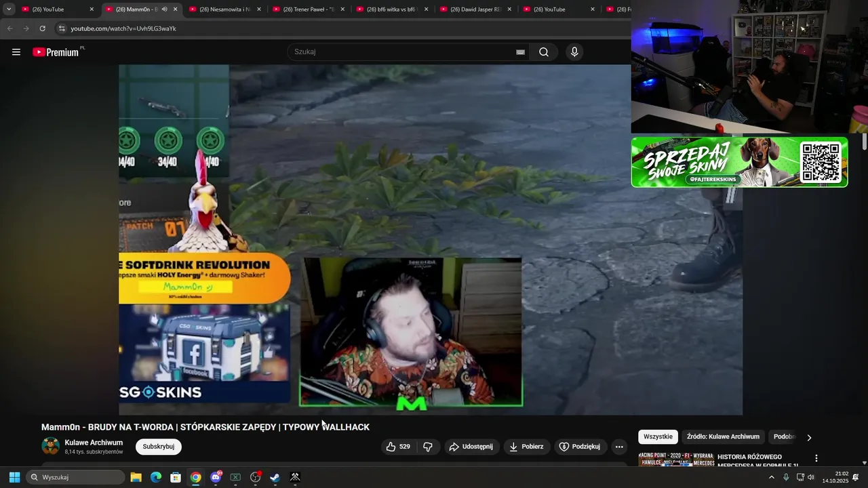Image resolution: width=868 pixels, height=488 pixels.
Task: Show more filter chips with right arrow
Action: [x=809, y=437]
